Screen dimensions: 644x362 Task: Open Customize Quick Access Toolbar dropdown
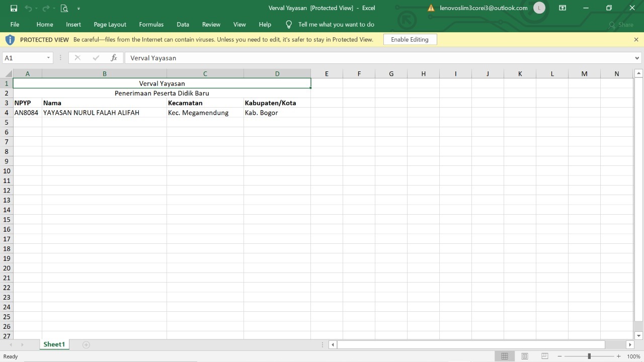[78, 8]
